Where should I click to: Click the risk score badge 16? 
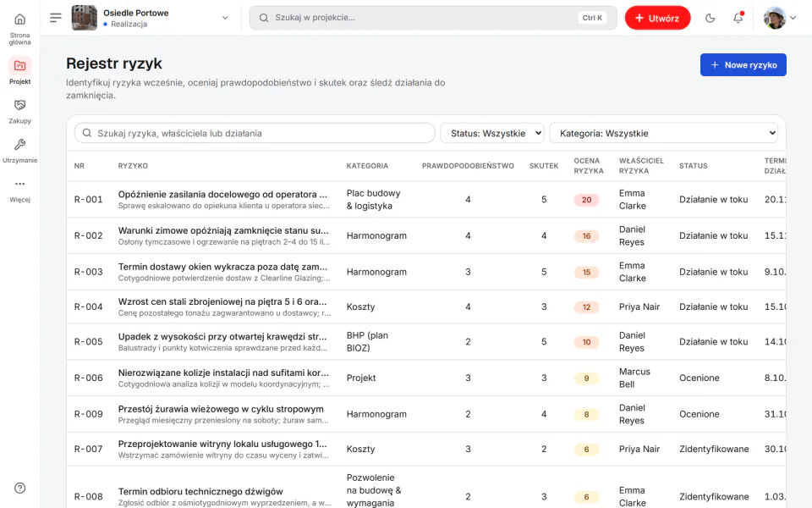click(586, 236)
